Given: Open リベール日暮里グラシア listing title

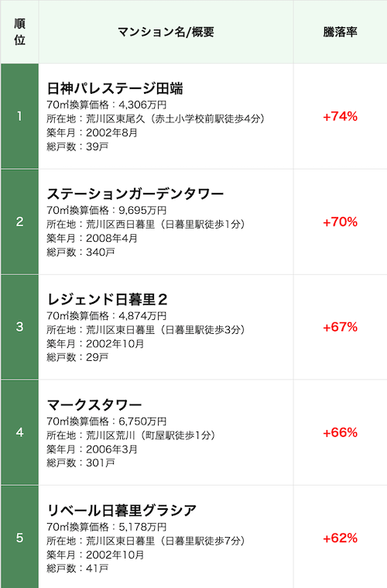Looking at the screenshot, I should click(122, 511).
